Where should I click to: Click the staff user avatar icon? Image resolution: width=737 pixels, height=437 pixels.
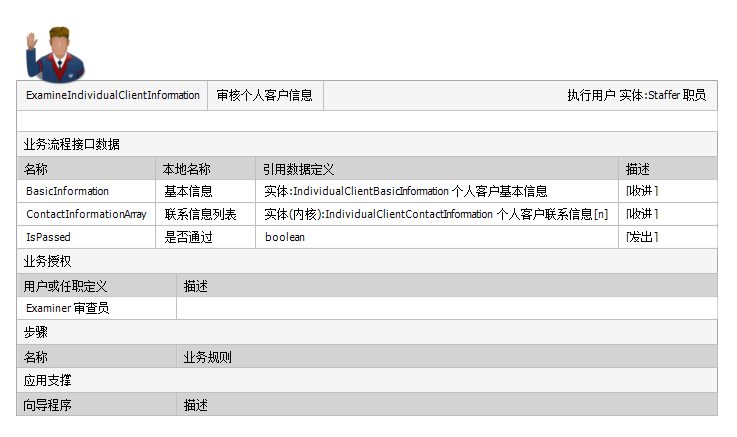pyautogui.click(x=55, y=54)
